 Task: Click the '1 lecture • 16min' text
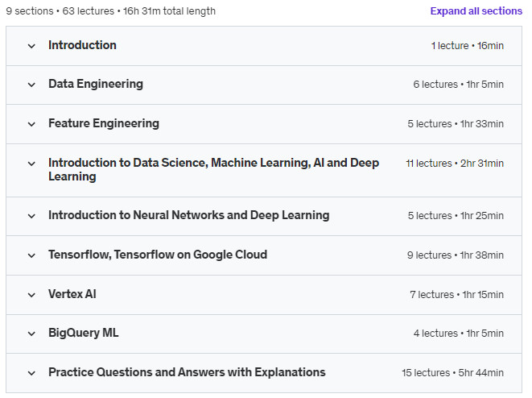point(467,46)
